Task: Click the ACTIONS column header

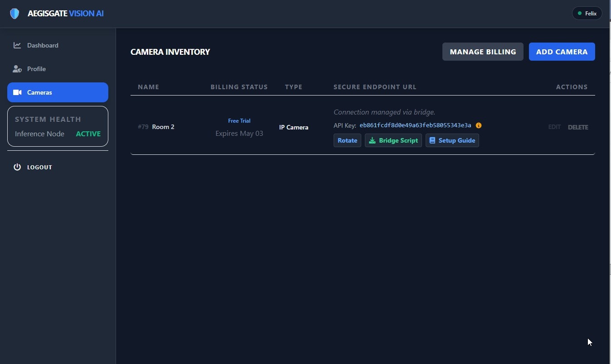Action: (572, 87)
